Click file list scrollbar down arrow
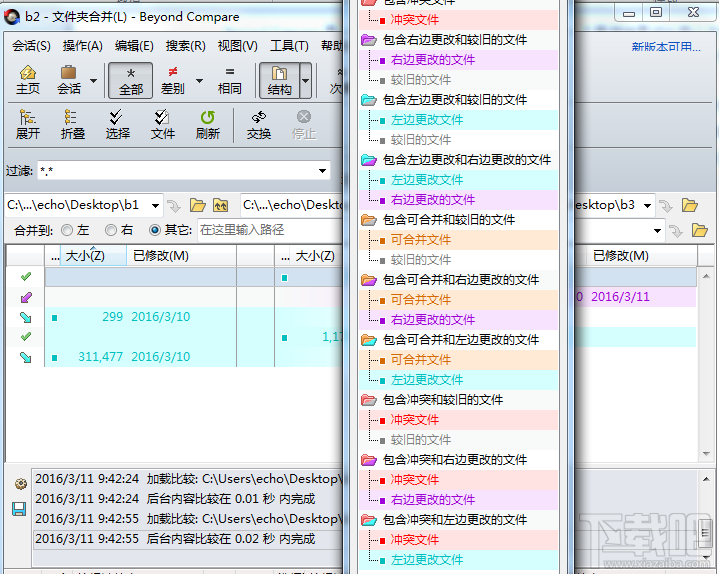 tap(706, 454)
